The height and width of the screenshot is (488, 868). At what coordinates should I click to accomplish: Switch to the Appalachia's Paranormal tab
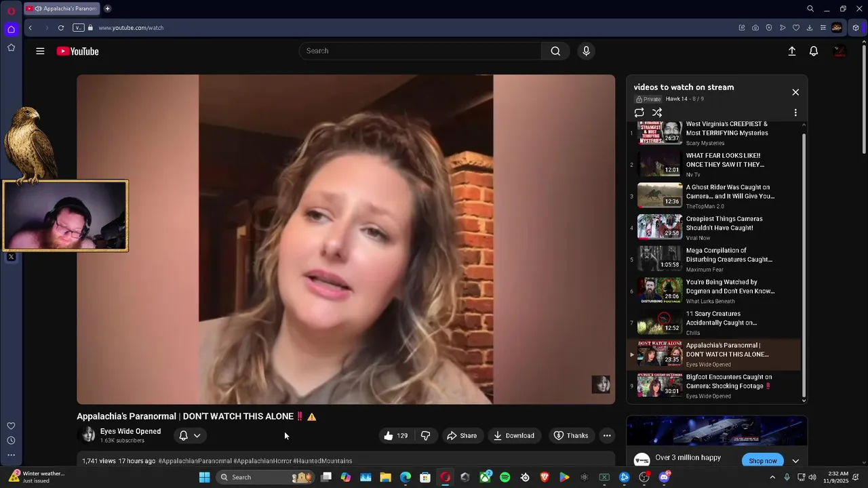coord(62,9)
